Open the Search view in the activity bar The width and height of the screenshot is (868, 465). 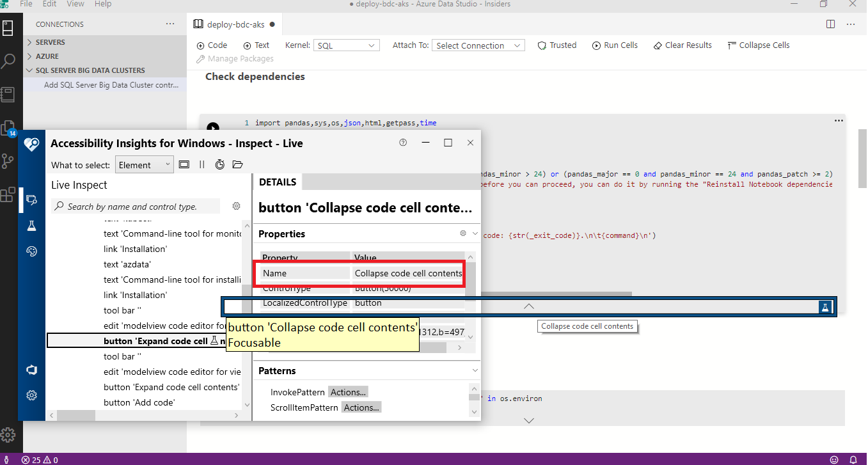click(10, 61)
